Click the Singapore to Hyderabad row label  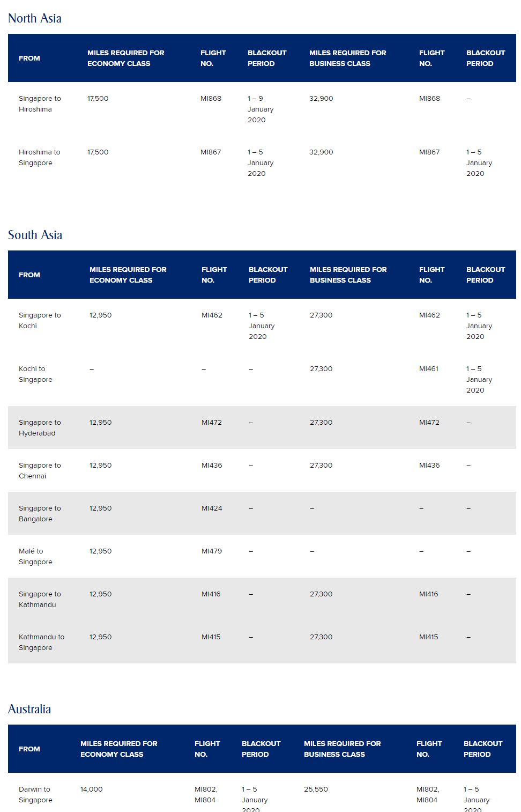(40, 427)
